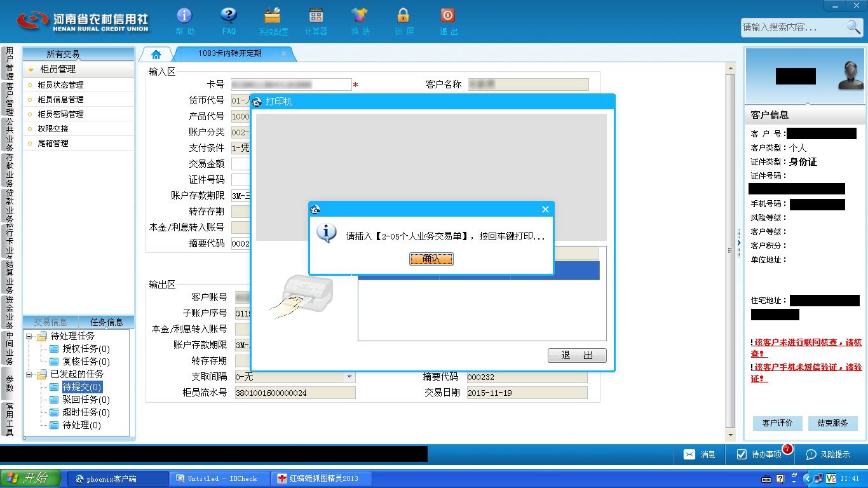The width and height of the screenshot is (868, 488).
Task: Click the customer avatar silhouette icon
Action: (850, 76)
